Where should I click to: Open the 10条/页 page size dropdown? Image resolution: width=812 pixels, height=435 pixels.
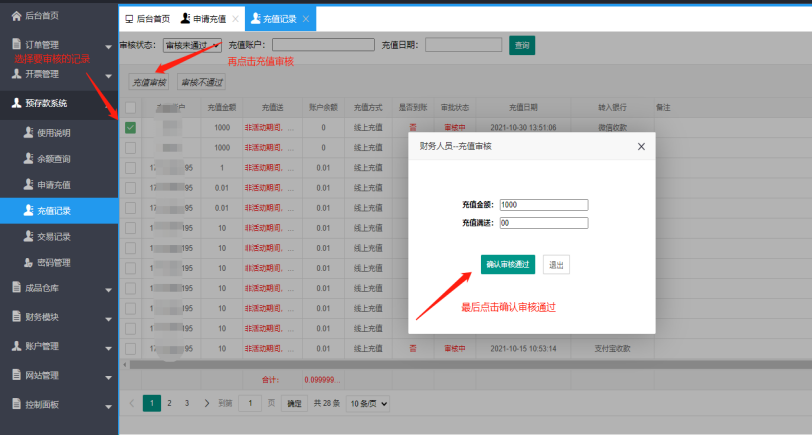(x=366, y=403)
